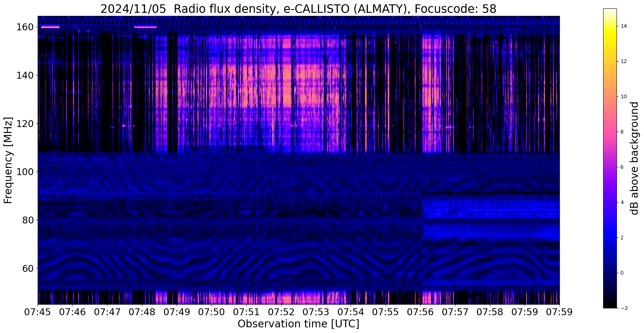
Task: Click the colorbar tick label 4
Action: click(x=622, y=203)
